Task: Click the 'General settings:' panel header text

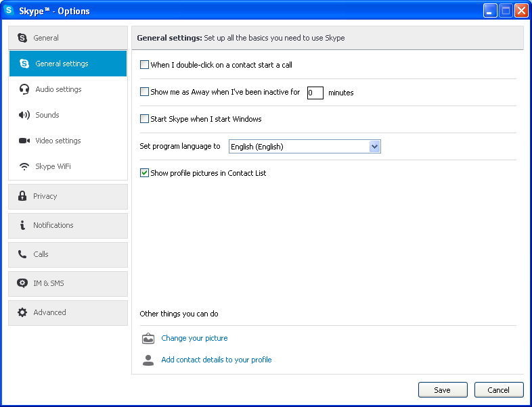Action: 169,38
